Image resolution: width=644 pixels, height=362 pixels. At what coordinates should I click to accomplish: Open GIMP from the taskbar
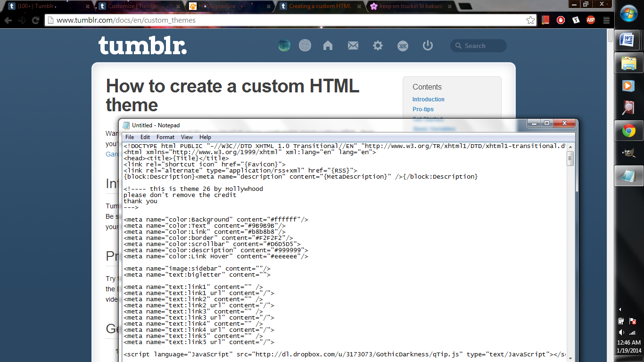coord(628,153)
